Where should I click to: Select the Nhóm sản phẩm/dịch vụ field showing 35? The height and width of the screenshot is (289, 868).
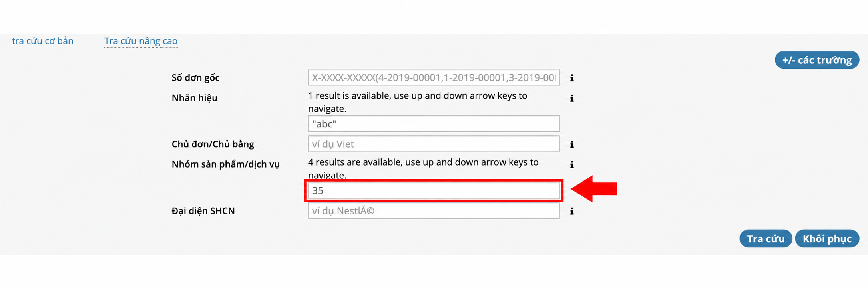tap(434, 190)
